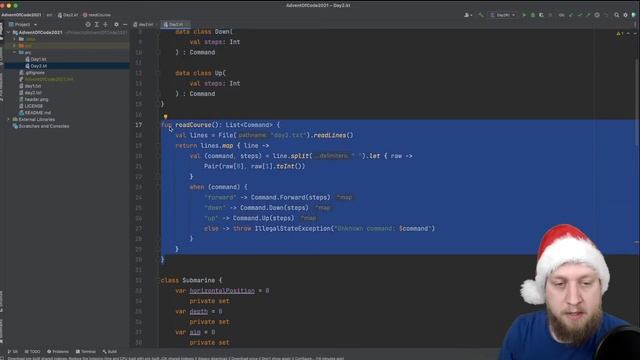Viewport: 640px width, 360px height.
Task: Click the Git update project arrow icon
Action: coord(571,15)
